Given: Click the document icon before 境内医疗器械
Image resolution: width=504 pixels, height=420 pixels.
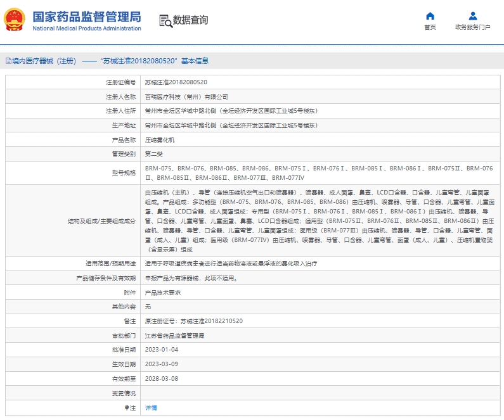Looking at the screenshot, I should pos(8,61).
